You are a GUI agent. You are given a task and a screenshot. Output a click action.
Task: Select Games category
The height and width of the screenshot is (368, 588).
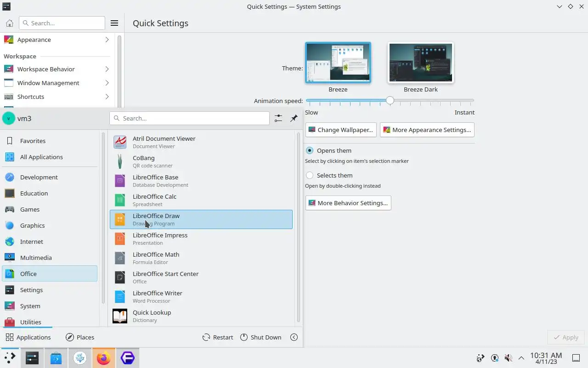(50, 209)
